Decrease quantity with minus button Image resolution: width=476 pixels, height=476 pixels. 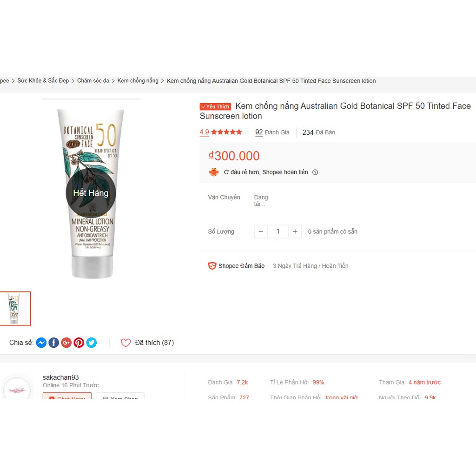coord(261,231)
